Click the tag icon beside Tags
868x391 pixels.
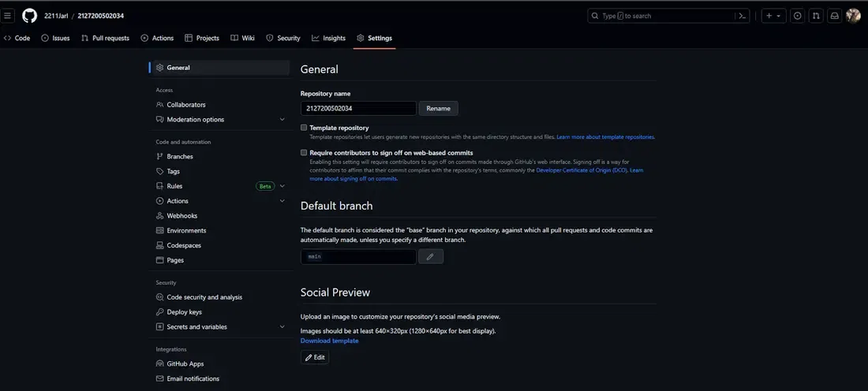tap(160, 171)
